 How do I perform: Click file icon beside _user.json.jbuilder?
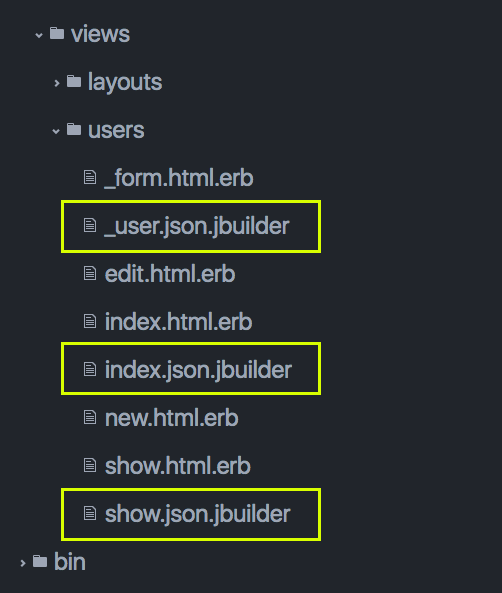[90, 225]
